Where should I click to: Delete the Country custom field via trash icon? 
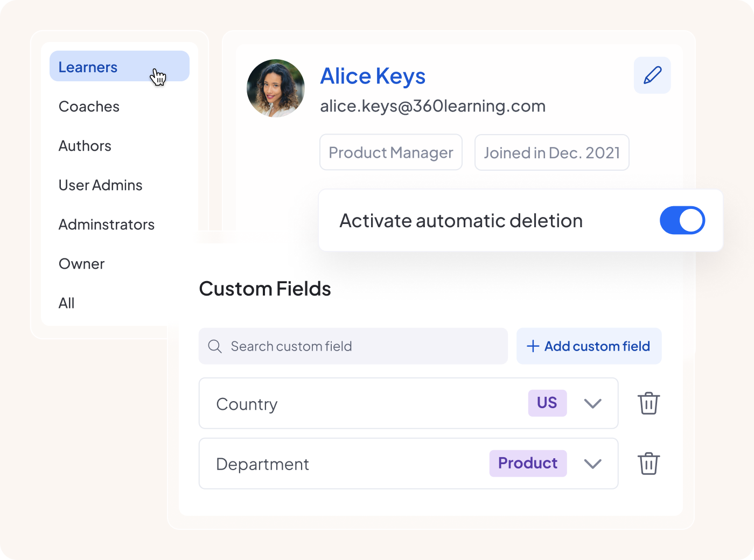tap(648, 403)
